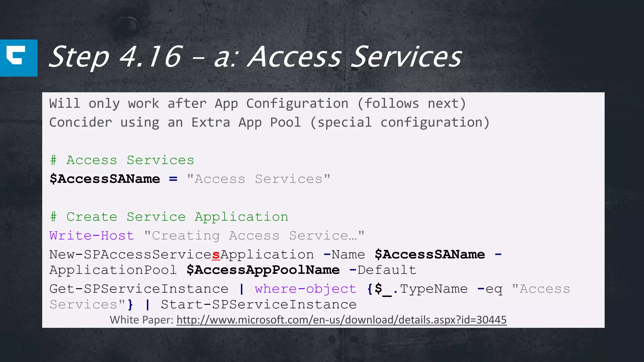Click the 'where-object' keyword
This screenshot has height=362, width=644.
[306, 289]
